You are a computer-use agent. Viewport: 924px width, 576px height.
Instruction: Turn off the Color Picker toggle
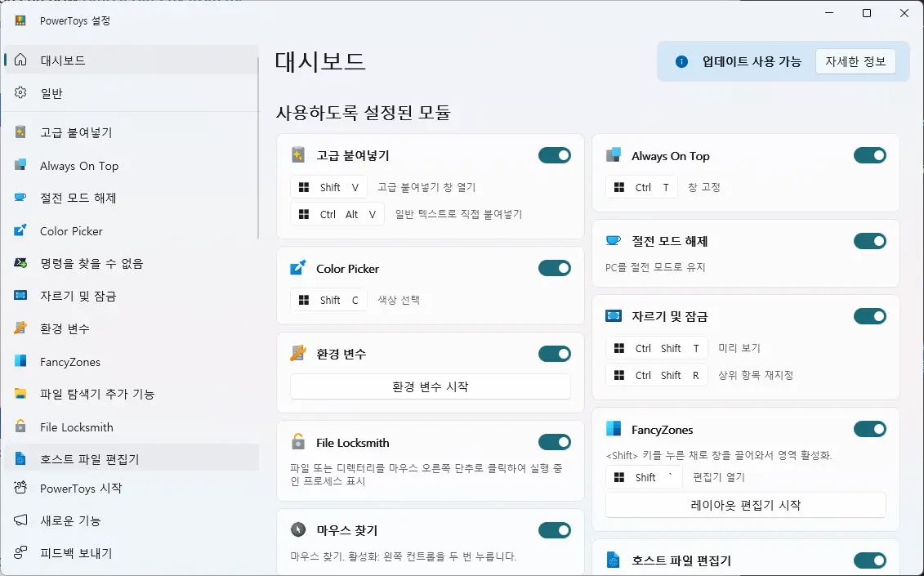tap(555, 268)
